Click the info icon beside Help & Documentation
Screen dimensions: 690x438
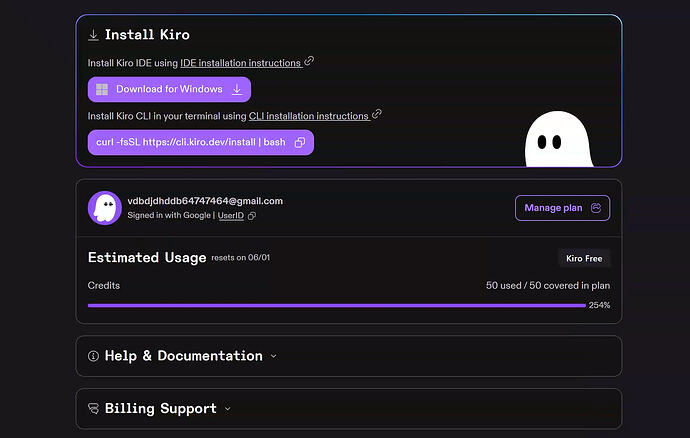[93, 356]
